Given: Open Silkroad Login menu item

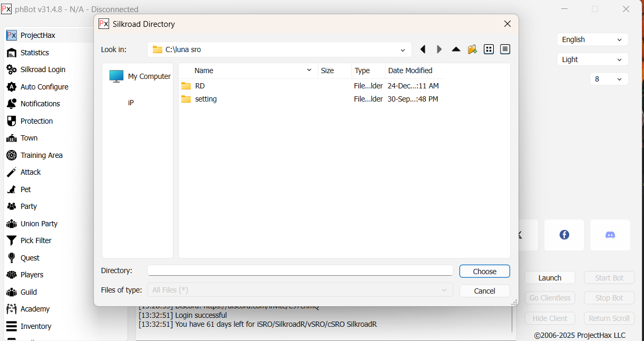Looking at the screenshot, I should [43, 69].
